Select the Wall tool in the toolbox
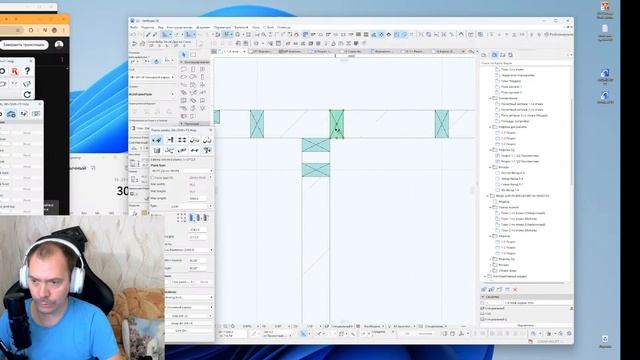The image size is (640, 360). click(x=184, y=69)
